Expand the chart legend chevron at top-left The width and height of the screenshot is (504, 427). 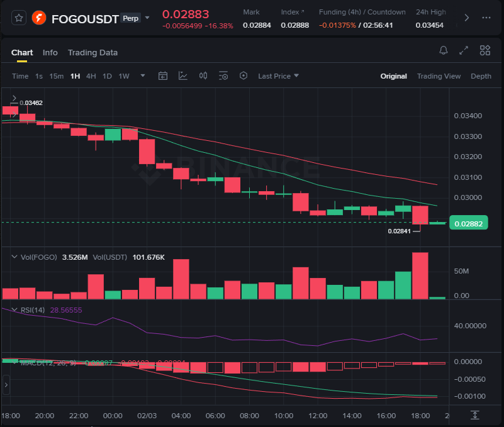click(14, 98)
